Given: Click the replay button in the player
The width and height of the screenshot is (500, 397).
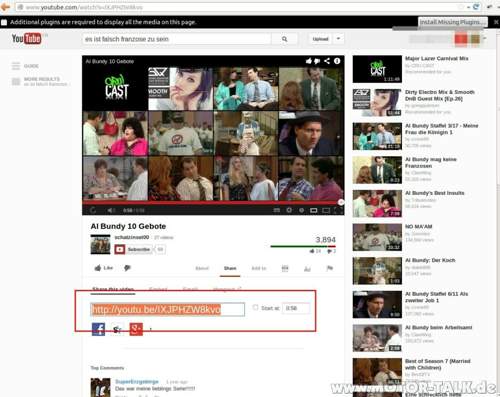Looking at the screenshot, I should pyautogui.click(x=93, y=210).
